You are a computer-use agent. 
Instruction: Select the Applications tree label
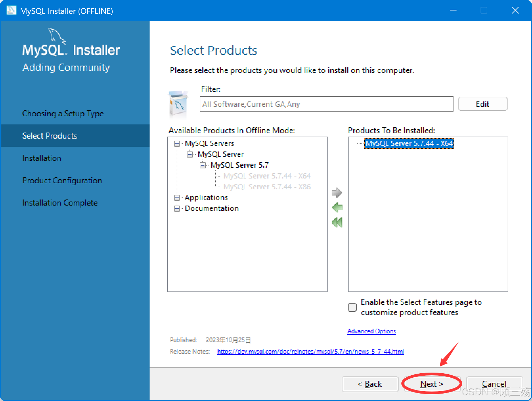[206, 197]
